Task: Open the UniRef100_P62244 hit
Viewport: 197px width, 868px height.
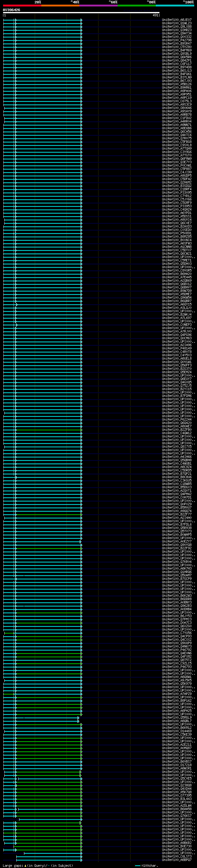Action: click(177, 419)
